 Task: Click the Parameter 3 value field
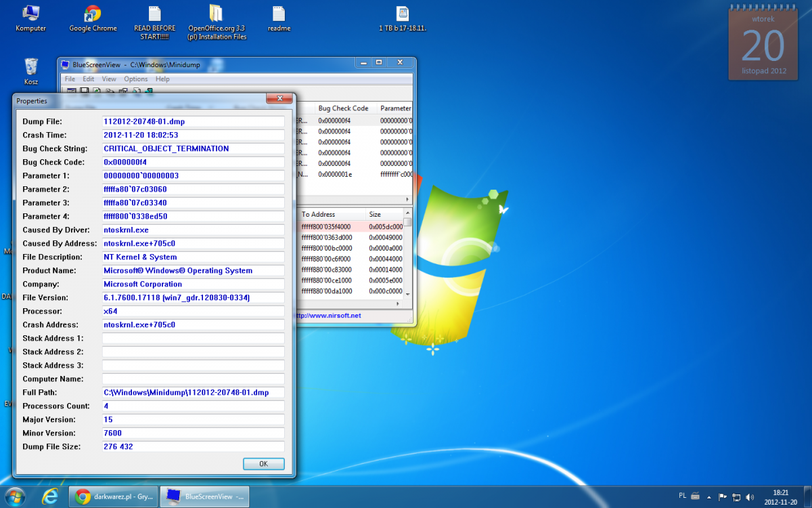[x=194, y=203]
